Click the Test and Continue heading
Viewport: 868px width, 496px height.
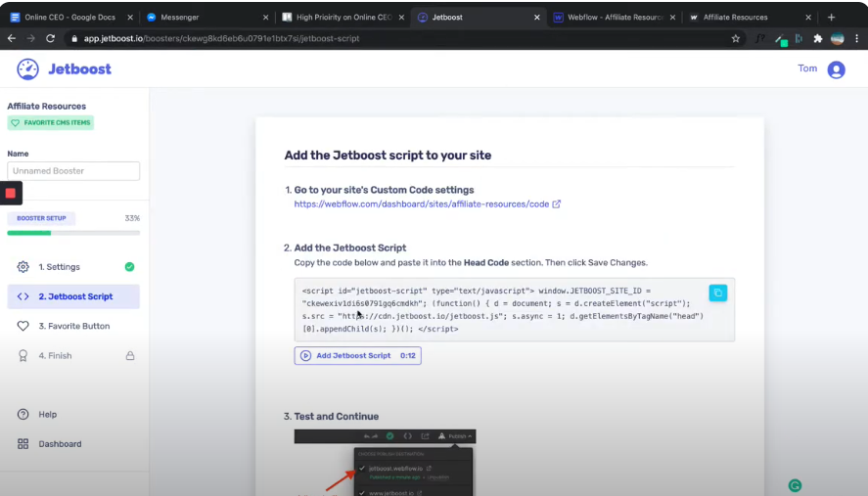(336, 417)
